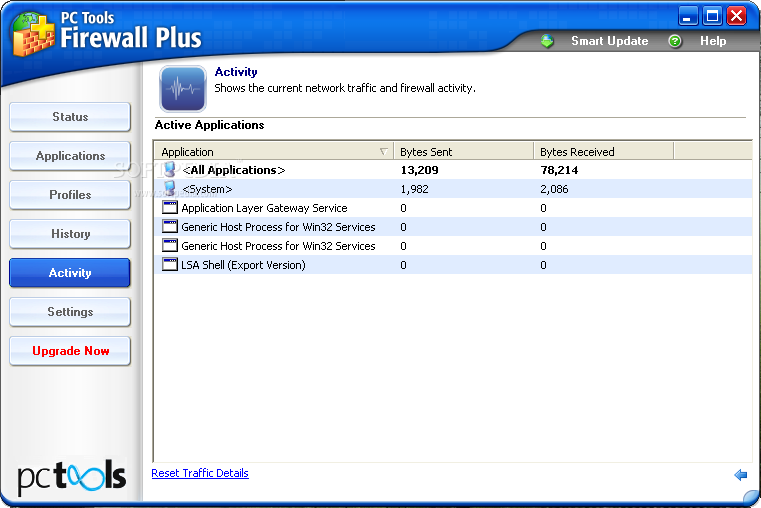Minimize the Firewall Plus window
Screen dimensions: 761x508
pos(687,16)
